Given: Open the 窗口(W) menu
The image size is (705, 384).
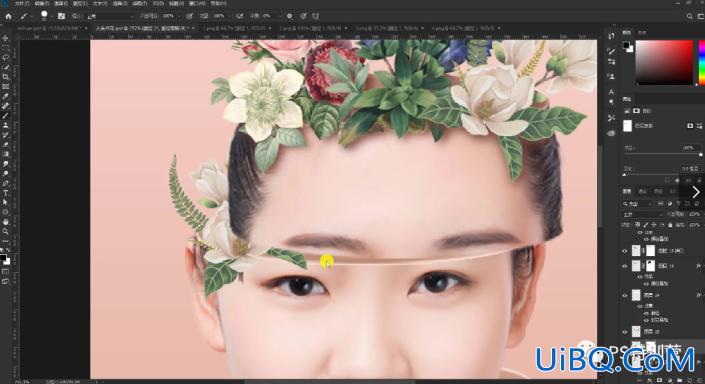Looking at the screenshot, I should [197, 3].
